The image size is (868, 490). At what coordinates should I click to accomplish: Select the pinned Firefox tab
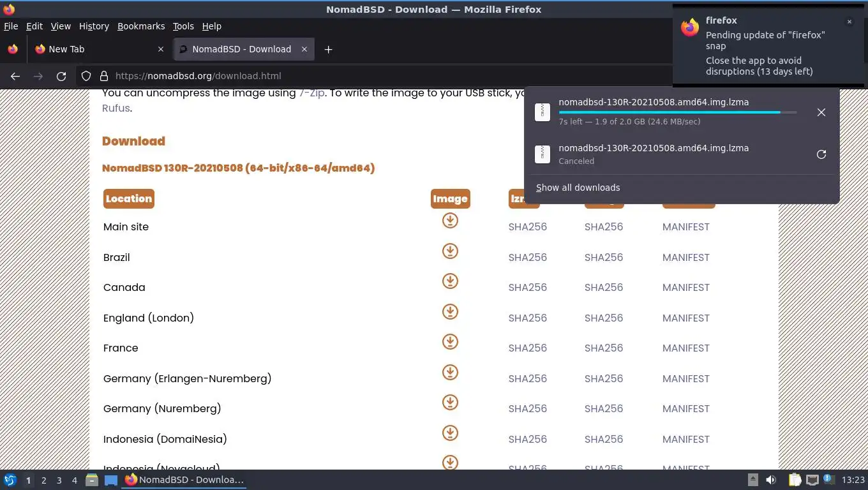tap(13, 49)
